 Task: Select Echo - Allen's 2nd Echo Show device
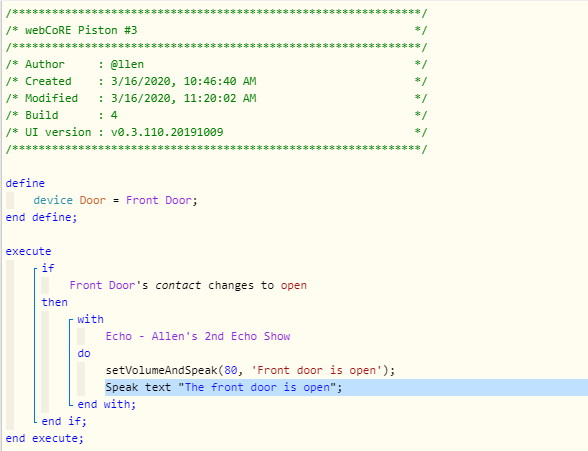click(198, 336)
